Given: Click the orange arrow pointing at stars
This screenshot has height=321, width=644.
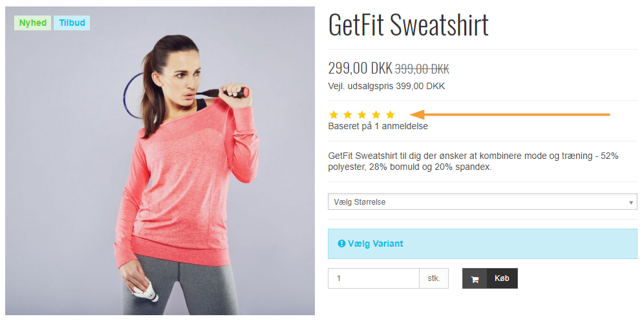Looking at the screenshot, I should tap(510, 114).
